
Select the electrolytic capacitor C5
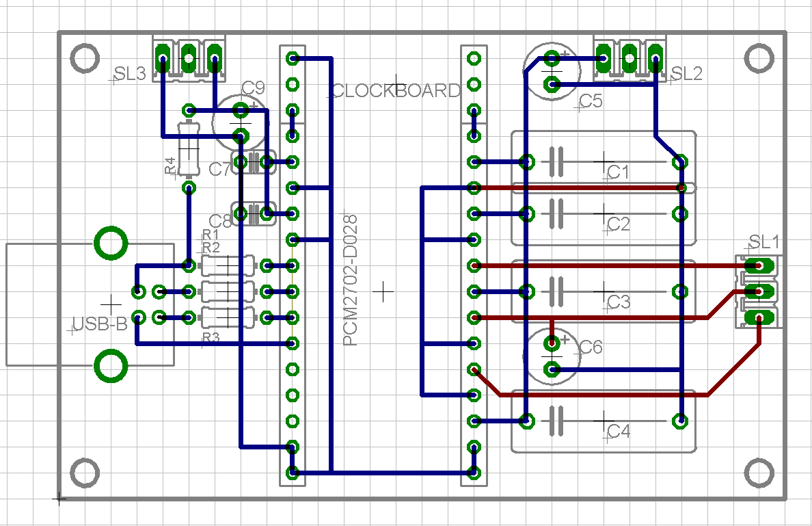552,72
